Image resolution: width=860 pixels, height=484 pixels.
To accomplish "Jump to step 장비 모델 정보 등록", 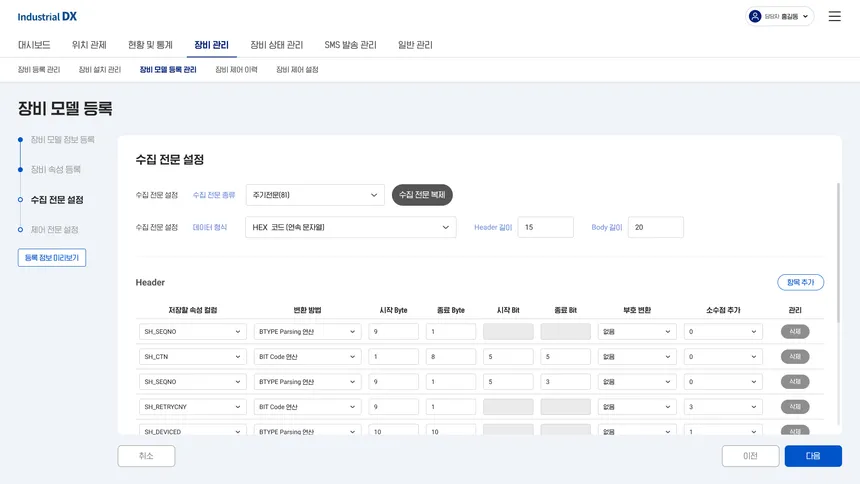I will pyautogui.click(x=63, y=140).
